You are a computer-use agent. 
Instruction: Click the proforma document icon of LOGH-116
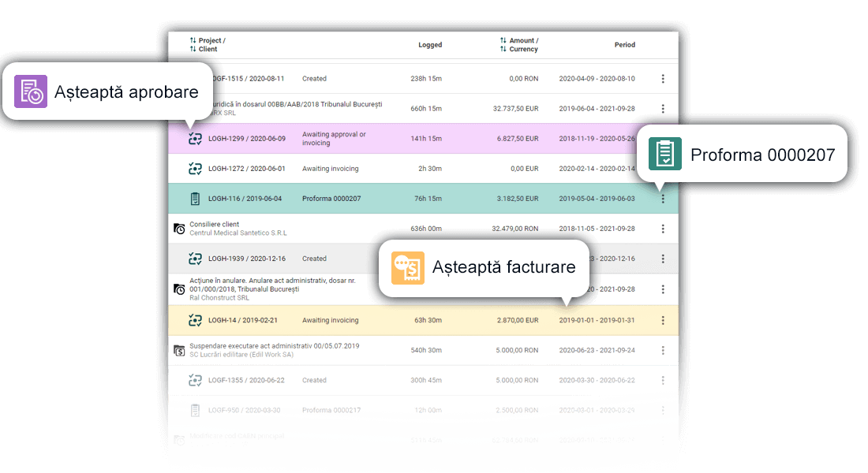point(195,199)
